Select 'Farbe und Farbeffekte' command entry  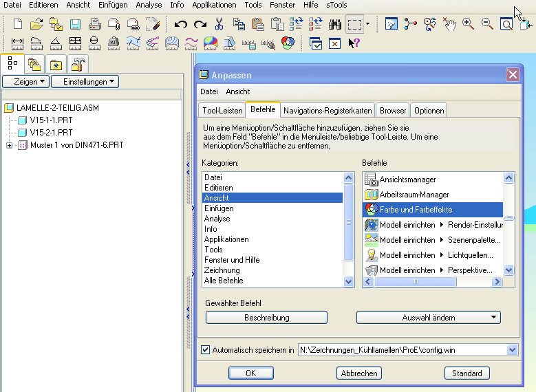tap(416, 210)
